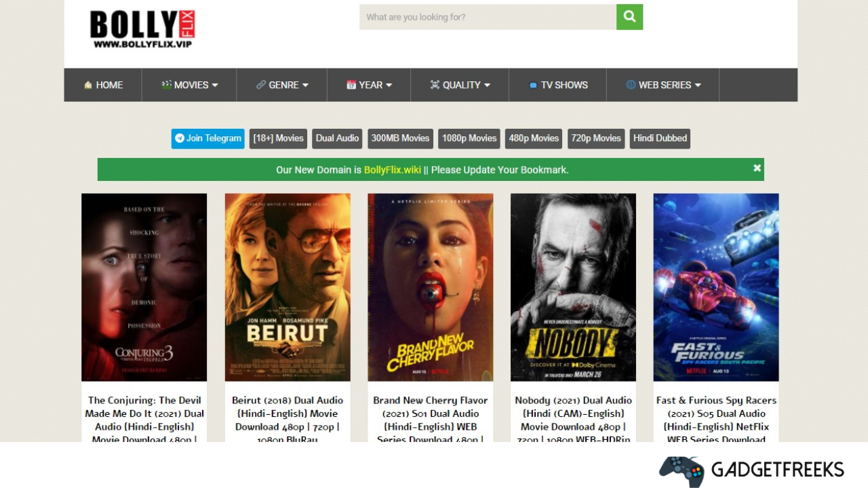
Task: Open the BollyFlix.wiki domain link
Action: (393, 169)
